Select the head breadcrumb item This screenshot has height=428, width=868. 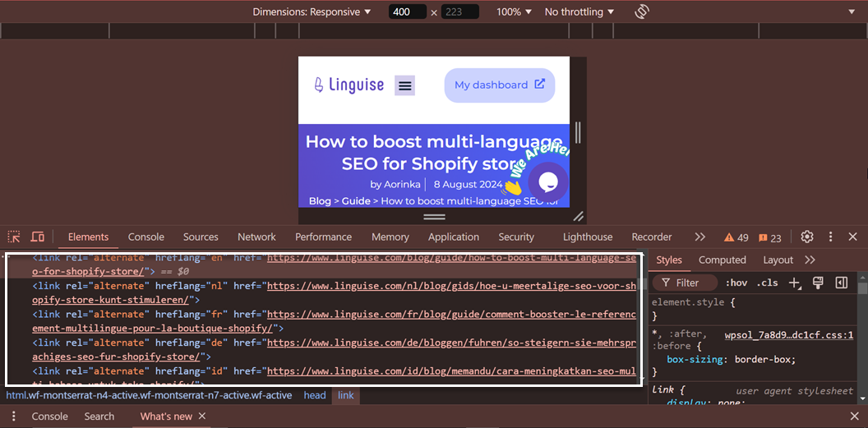pos(315,395)
